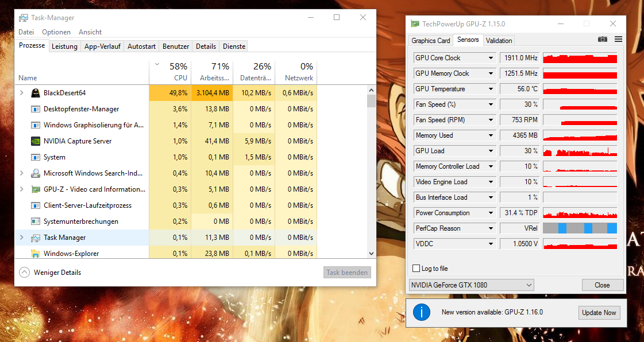Expand the Task Manager process group

pyautogui.click(x=22, y=238)
